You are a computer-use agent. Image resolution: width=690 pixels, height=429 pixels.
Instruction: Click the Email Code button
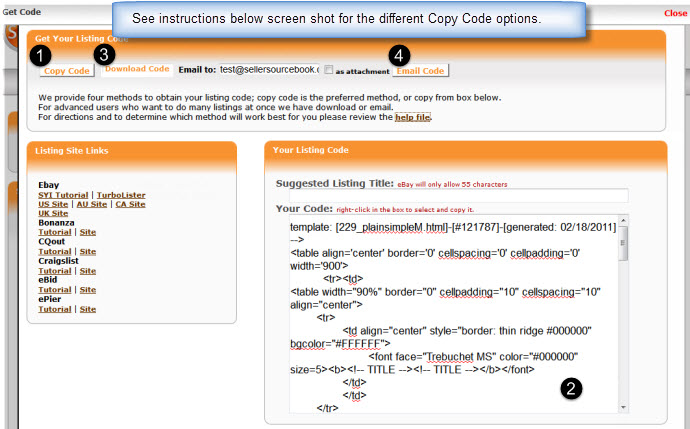coord(420,71)
